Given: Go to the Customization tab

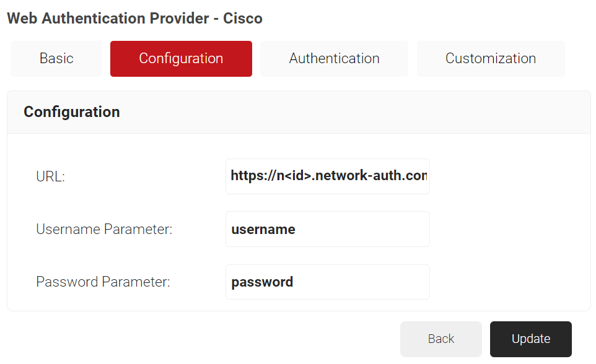Looking at the screenshot, I should pos(490,59).
